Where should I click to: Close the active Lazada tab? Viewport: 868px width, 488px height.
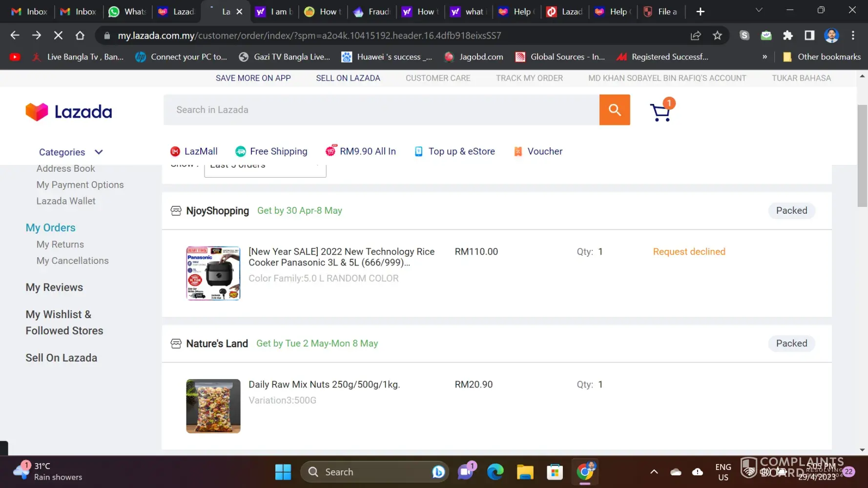point(239,12)
